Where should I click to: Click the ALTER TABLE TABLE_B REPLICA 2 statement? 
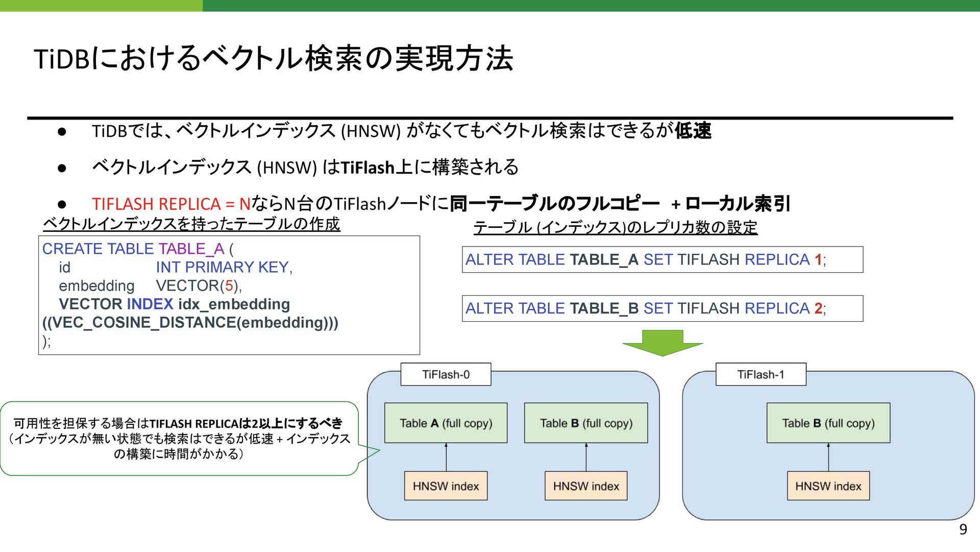coord(663,308)
